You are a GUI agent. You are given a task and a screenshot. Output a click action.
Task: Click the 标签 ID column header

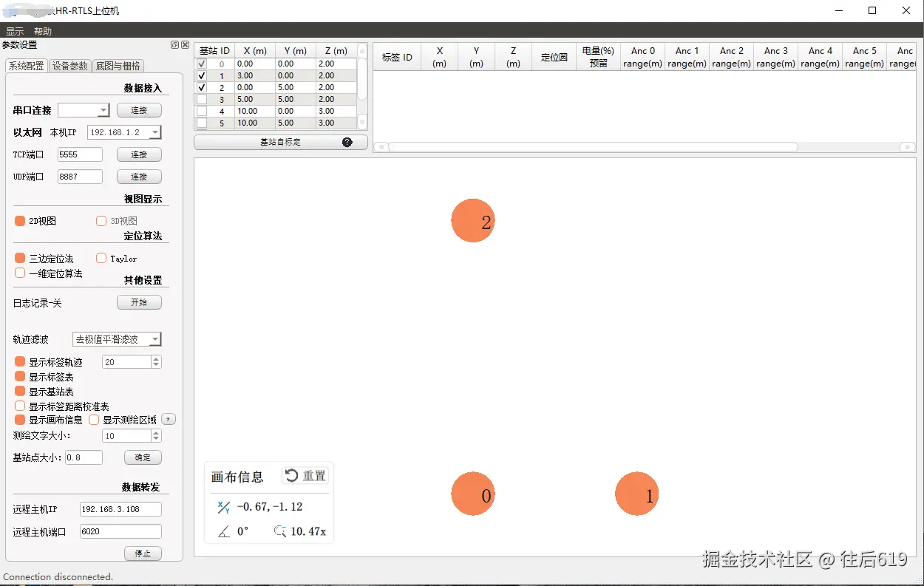point(397,57)
